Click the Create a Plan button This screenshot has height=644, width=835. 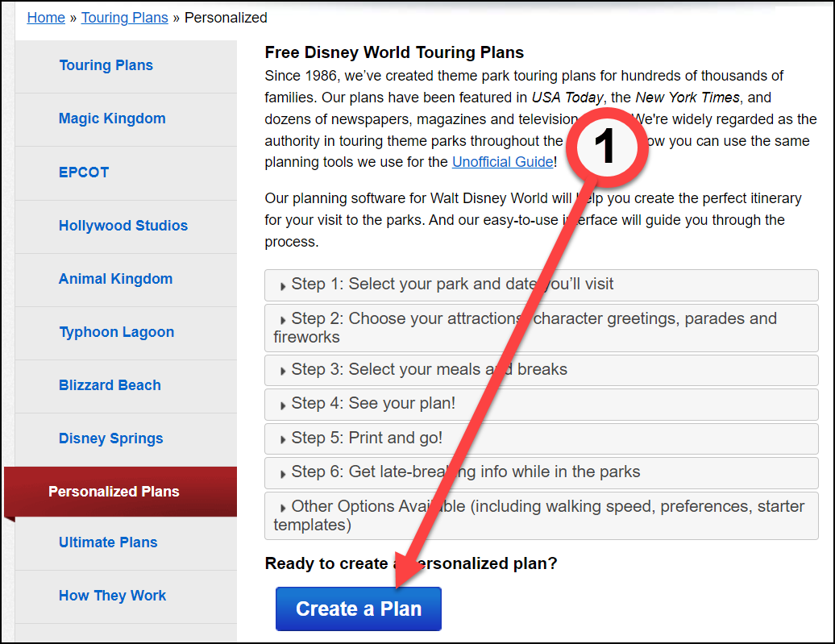point(359,609)
